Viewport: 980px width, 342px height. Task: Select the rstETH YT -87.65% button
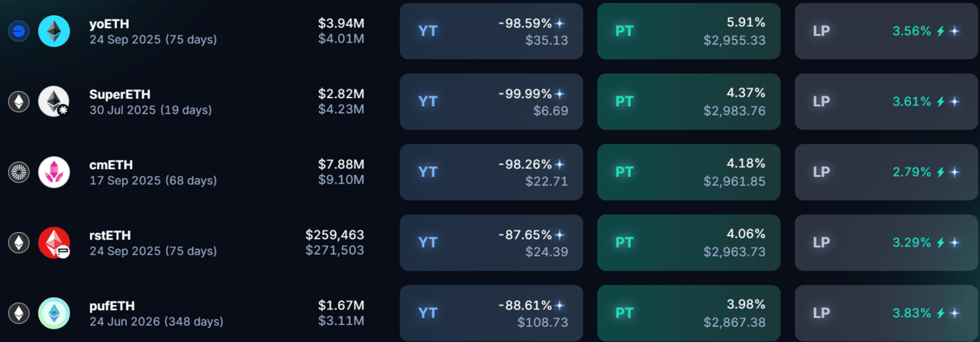(492, 243)
